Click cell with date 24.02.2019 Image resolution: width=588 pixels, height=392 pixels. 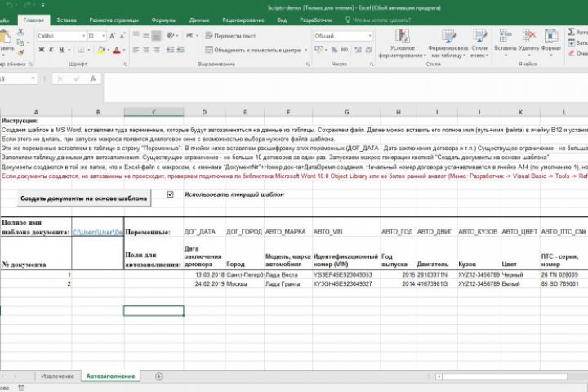(x=204, y=284)
